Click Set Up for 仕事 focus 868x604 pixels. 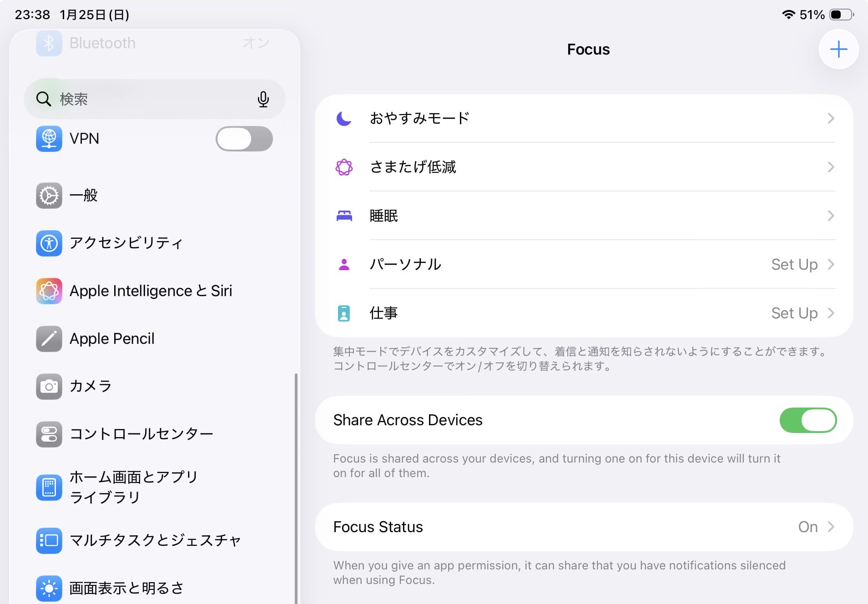[794, 313]
